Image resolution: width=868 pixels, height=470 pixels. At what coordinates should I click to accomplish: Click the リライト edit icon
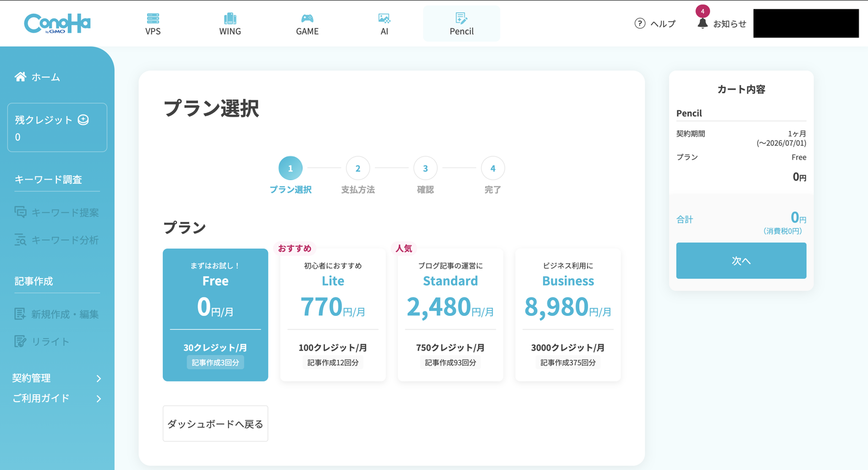(x=20, y=341)
